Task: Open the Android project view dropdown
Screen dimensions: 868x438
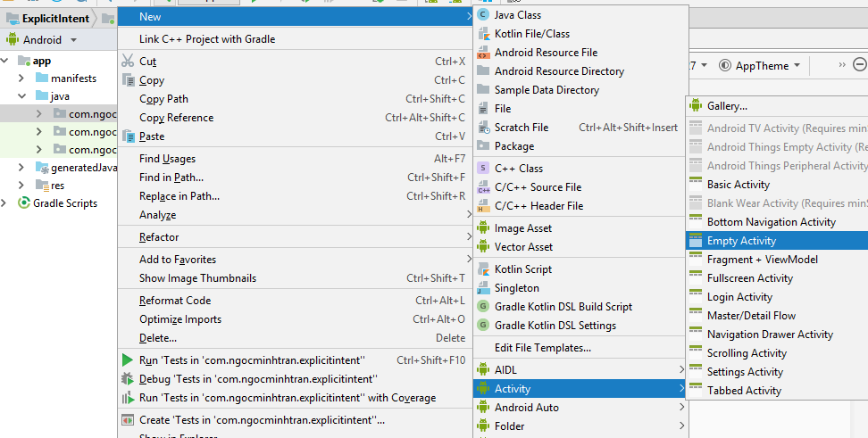Action: pyautogui.click(x=73, y=40)
